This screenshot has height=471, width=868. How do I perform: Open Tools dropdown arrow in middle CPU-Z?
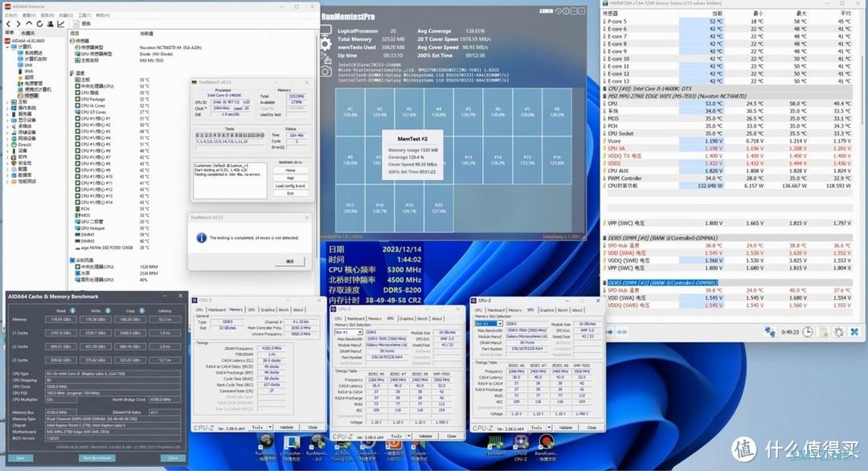(x=409, y=436)
